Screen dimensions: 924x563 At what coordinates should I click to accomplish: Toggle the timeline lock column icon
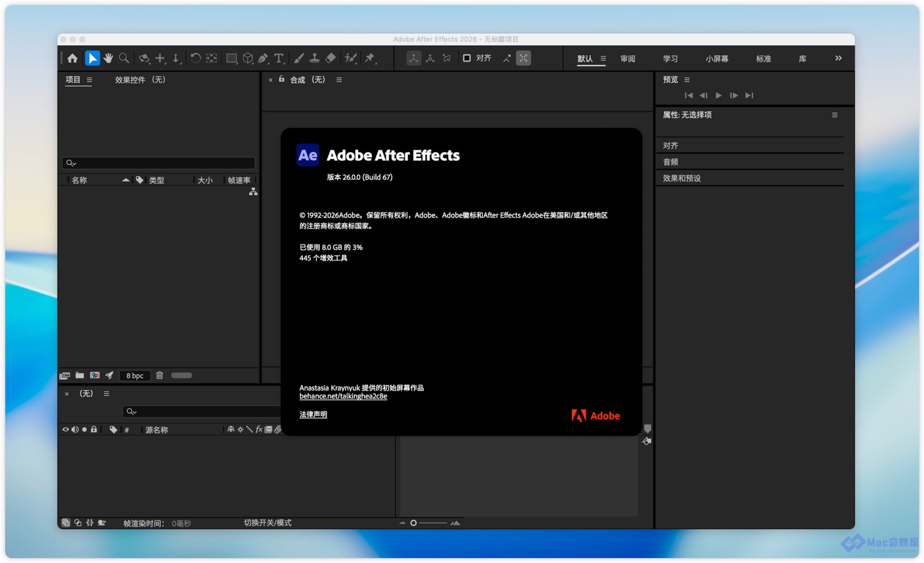tap(94, 429)
